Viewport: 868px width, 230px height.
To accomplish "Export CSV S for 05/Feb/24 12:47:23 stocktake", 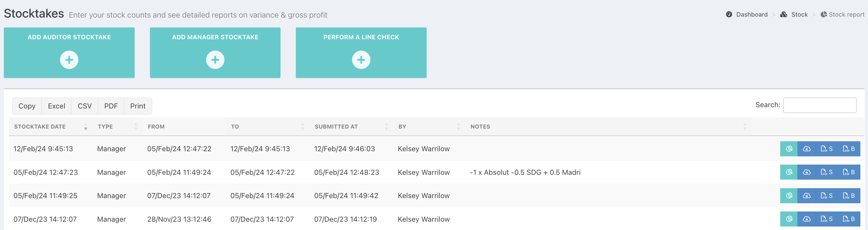I will [827, 172].
